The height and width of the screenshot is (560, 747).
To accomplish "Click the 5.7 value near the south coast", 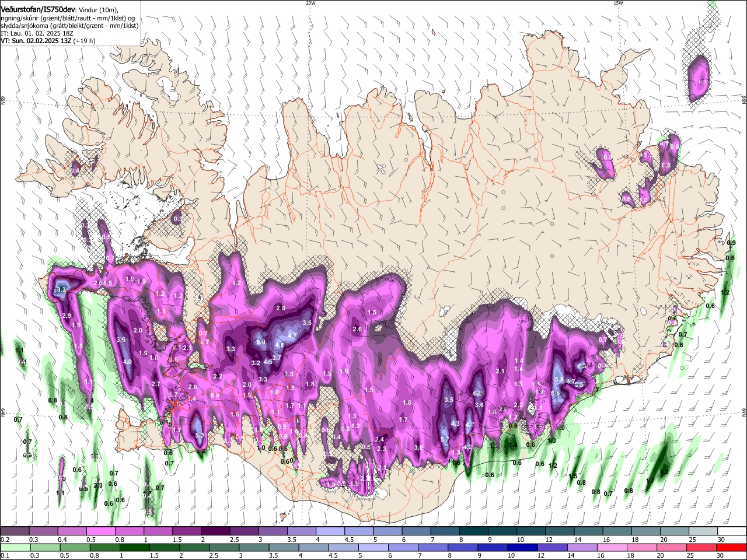I will [x=444, y=440].
